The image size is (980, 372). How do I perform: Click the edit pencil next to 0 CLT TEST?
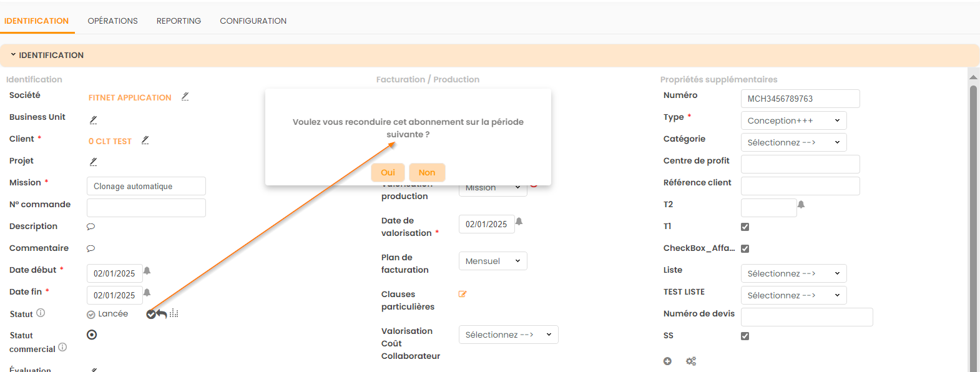pos(145,140)
